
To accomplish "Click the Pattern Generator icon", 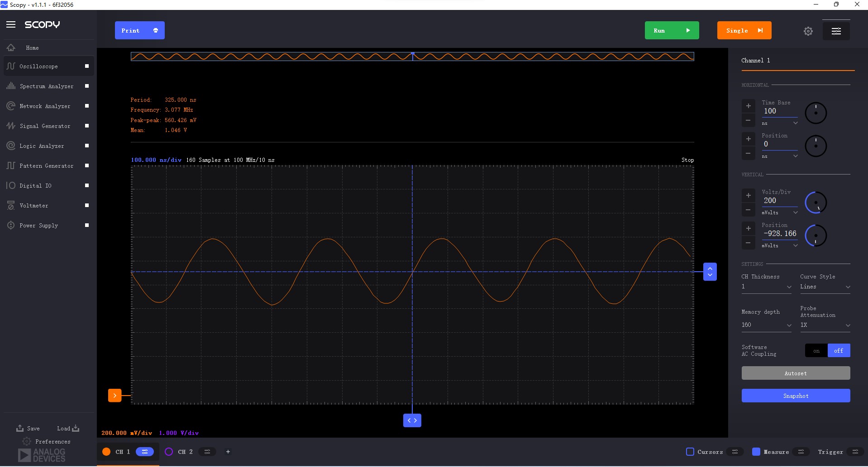I will (x=11, y=165).
